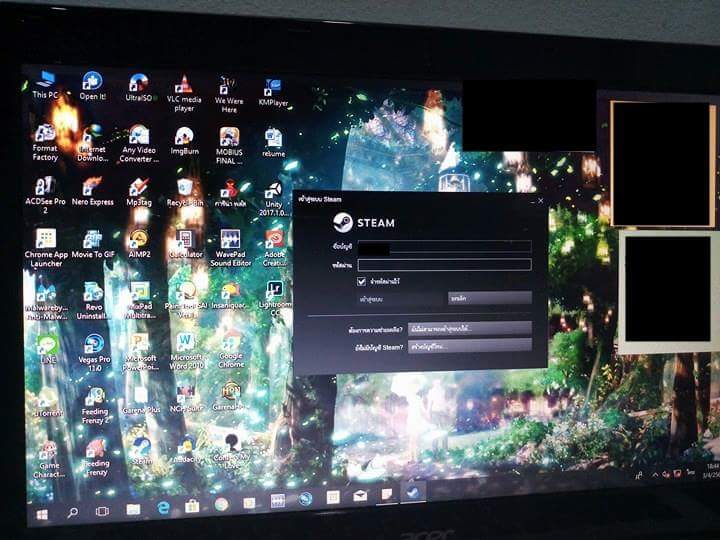Image resolution: width=720 pixels, height=540 pixels.
Task: Launch Microsoft Edge from the taskbar
Action: tap(163, 507)
